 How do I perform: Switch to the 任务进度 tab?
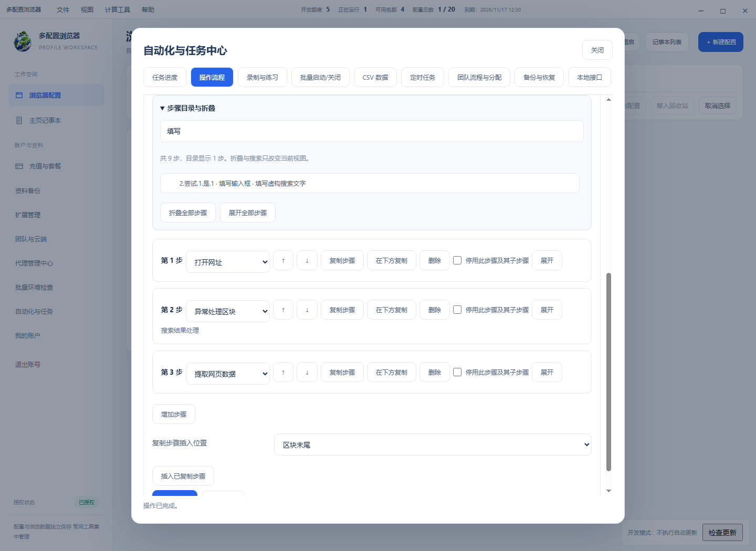tap(165, 77)
